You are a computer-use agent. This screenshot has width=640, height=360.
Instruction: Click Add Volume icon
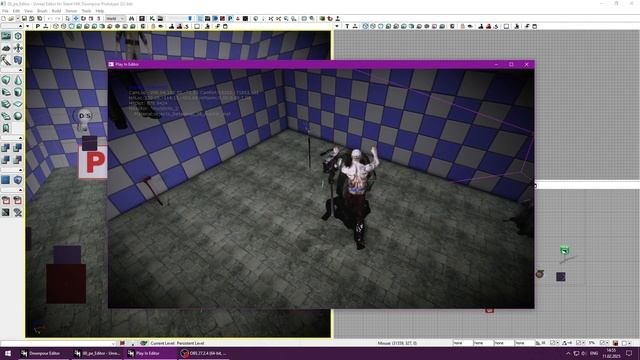[18, 180]
